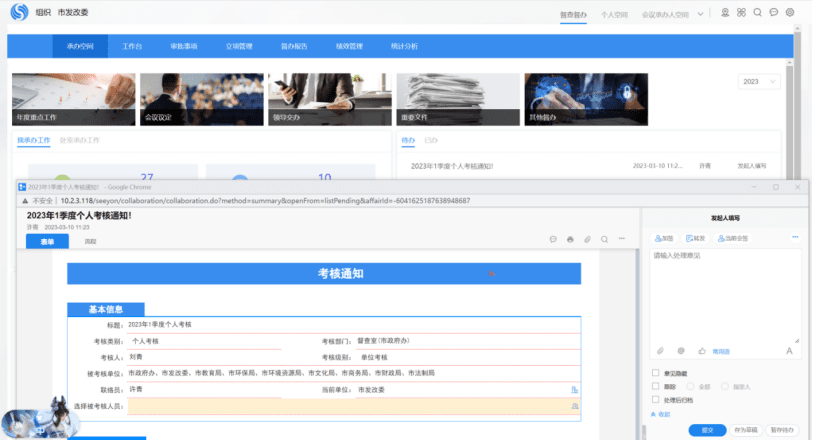
Task: Click the font format A icon
Action: 789,351
